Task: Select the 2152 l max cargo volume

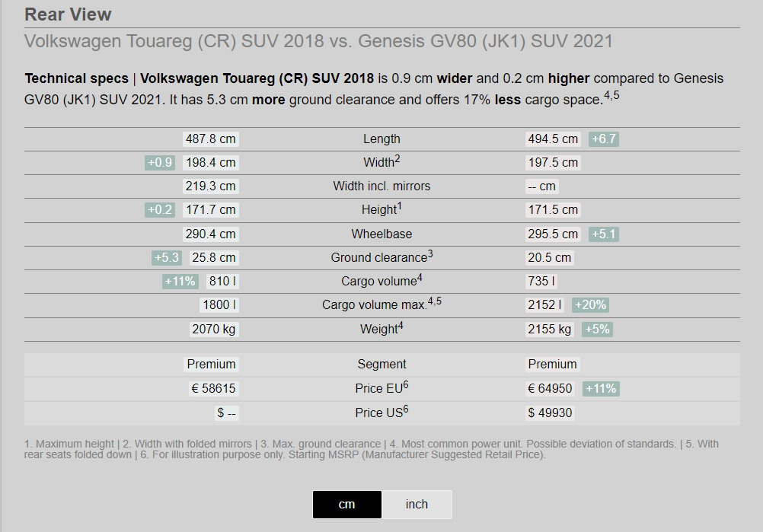Action: [x=544, y=305]
